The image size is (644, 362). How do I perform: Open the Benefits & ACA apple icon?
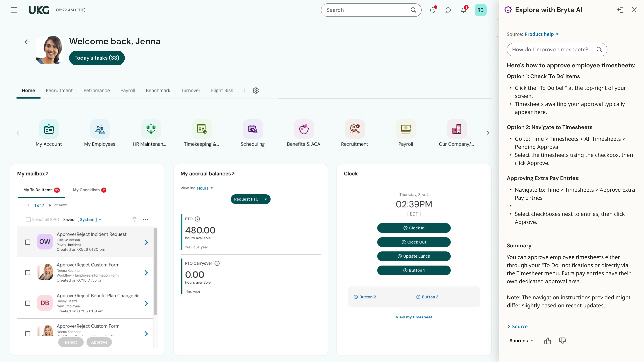point(304,129)
